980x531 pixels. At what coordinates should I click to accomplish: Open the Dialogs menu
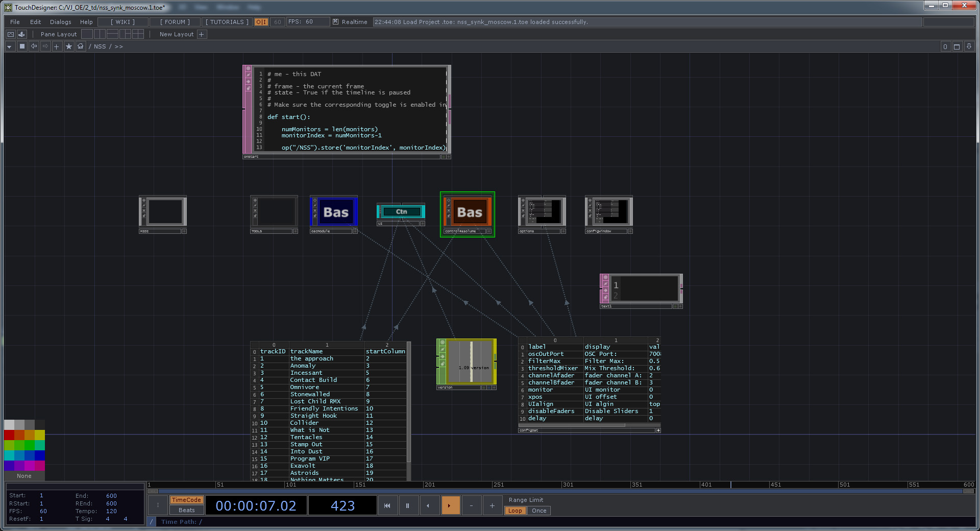tap(60, 22)
